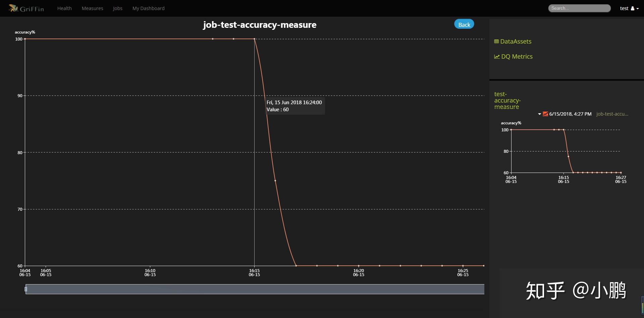Viewport: 644px width, 318px height.
Task: Click the DQ Metrics chart icon
Action: pyautogui.click(x=497, y=57)
